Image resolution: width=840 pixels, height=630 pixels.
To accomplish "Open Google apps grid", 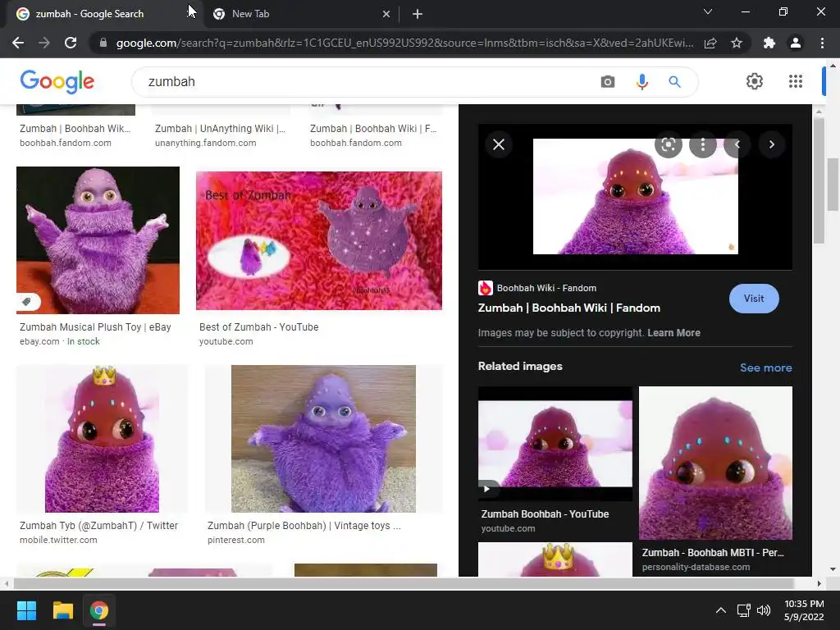I will tap(796, 81).
